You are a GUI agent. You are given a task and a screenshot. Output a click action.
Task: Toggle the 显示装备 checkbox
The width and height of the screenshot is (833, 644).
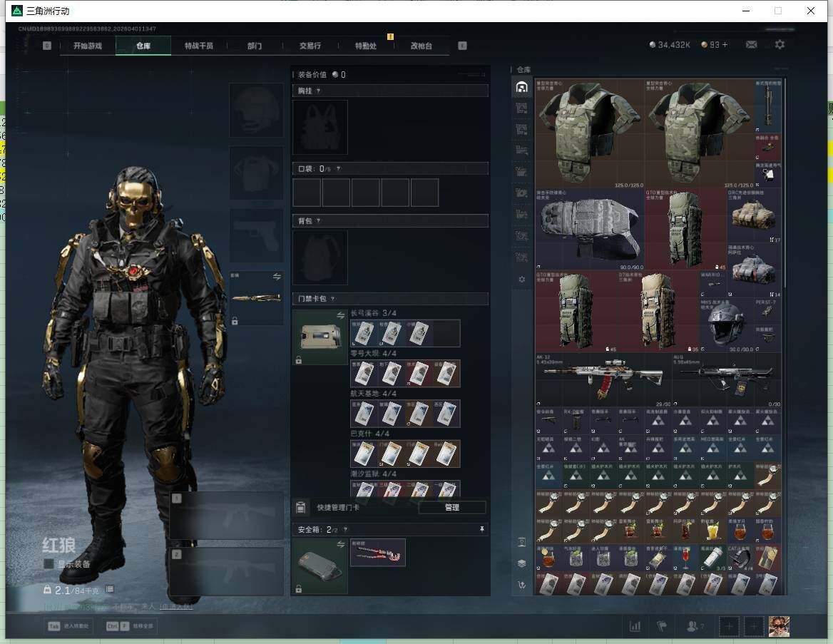click(48, 564)
